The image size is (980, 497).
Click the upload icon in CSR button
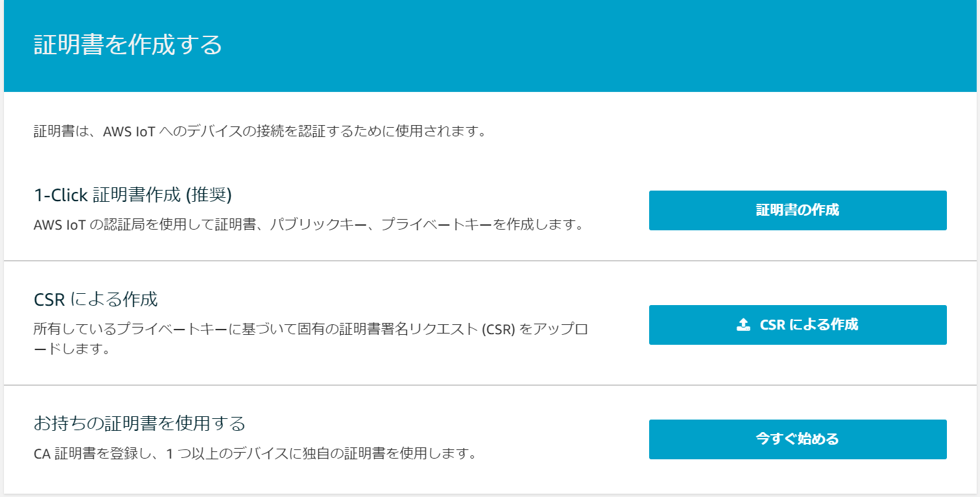743,324
